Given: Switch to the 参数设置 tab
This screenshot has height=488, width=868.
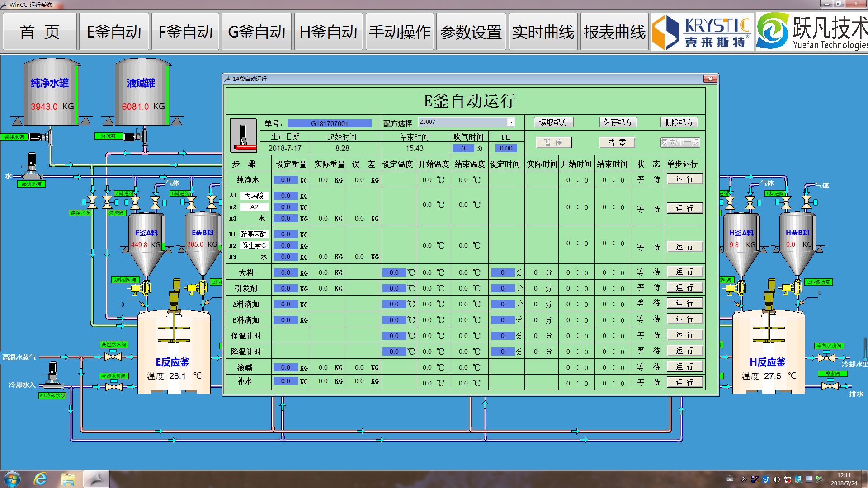Looking at the screenshot, I should 471,32.
